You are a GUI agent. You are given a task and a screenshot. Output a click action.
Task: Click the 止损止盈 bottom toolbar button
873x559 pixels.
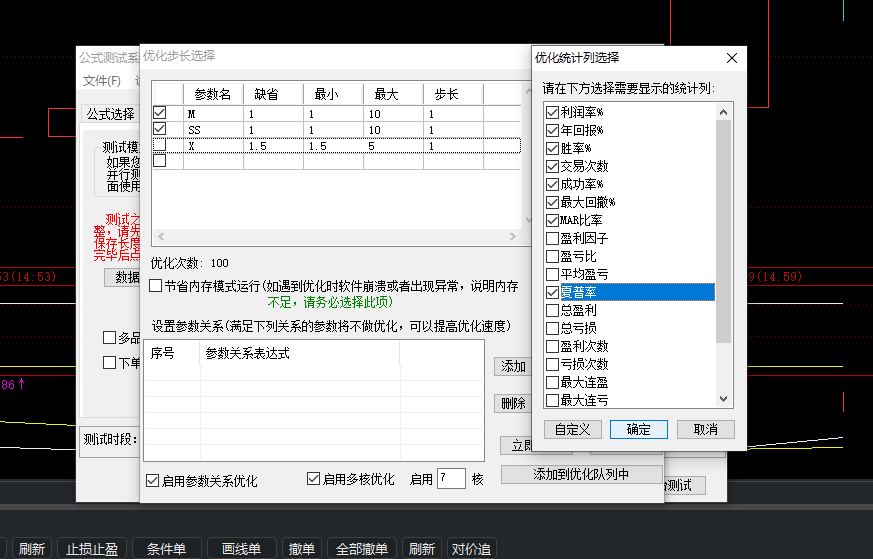pos(92,549)
